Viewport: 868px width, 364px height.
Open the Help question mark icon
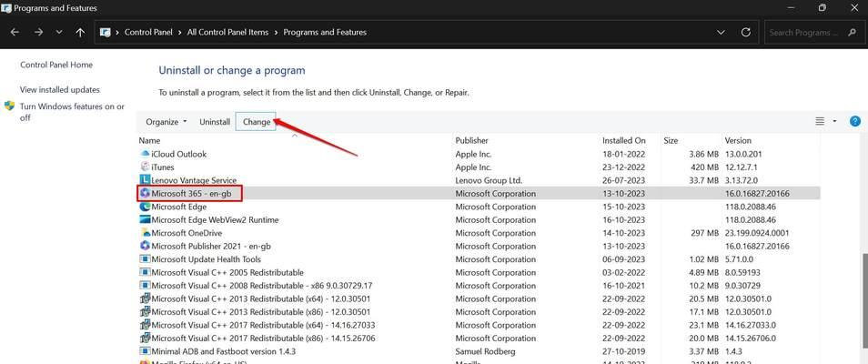coord(854,121)
